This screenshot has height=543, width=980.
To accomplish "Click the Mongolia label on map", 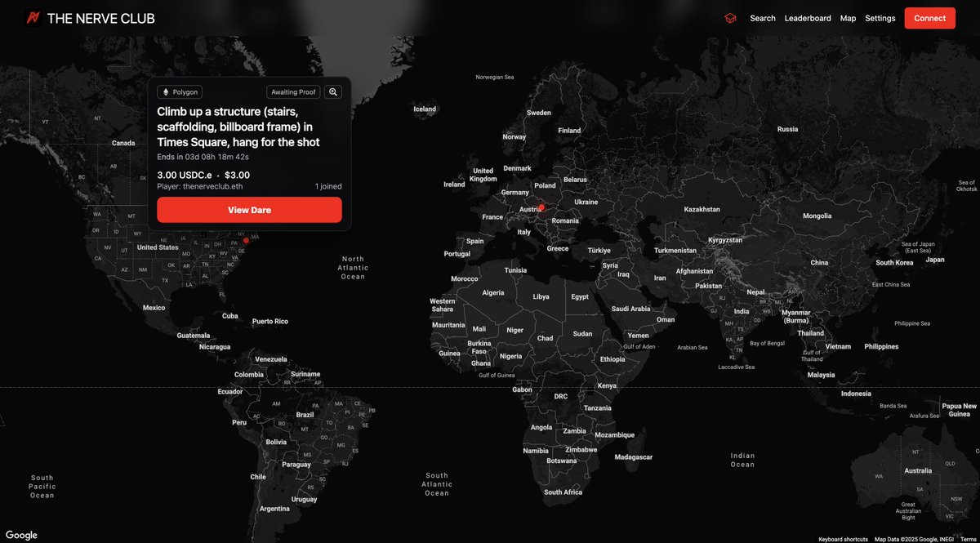I will [817, 216].
